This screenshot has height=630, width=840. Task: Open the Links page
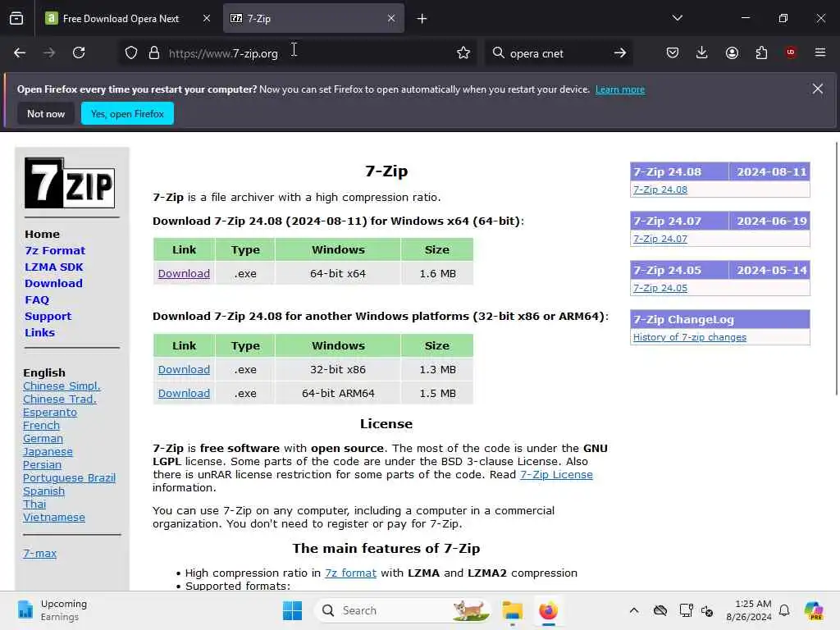coord(39,333)
